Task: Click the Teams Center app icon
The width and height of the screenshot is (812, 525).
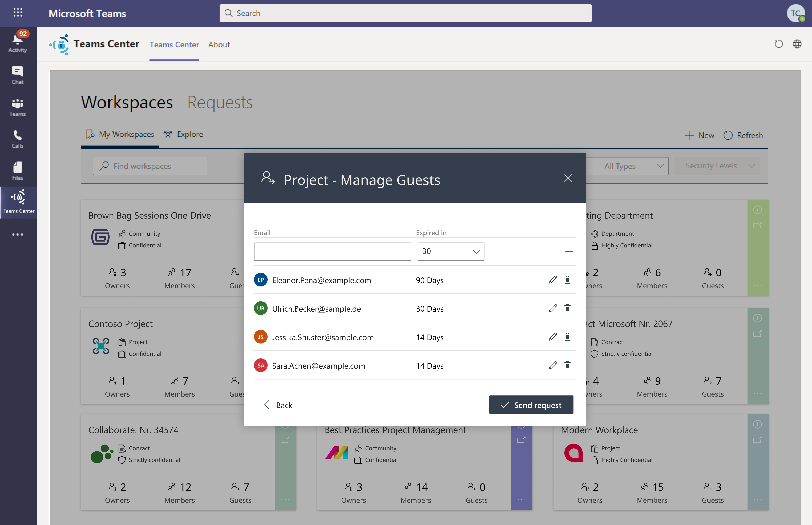Action: (x=18, y=201)
